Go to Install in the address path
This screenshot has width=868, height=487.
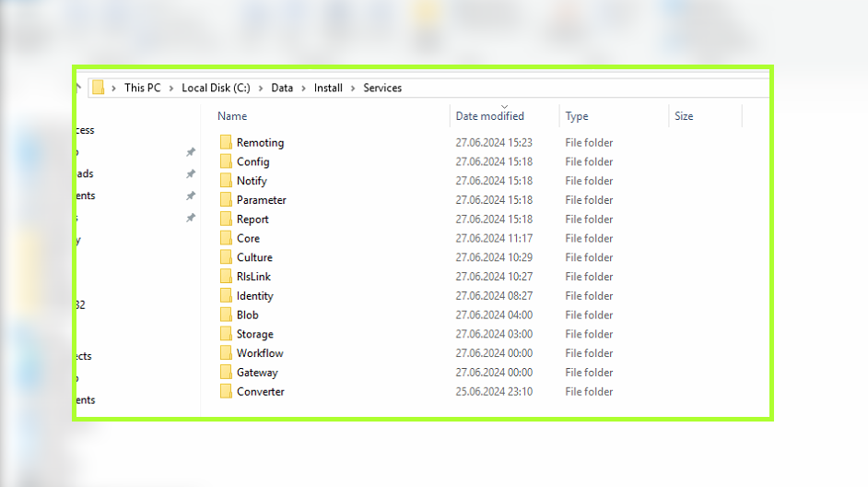pos(328,89)
